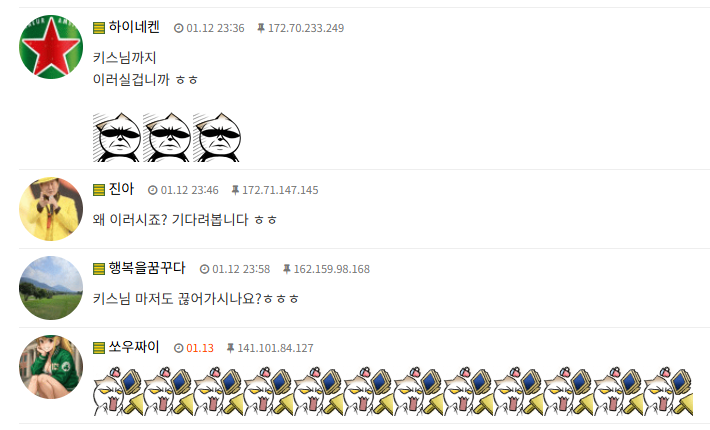
Task: Open the username link 하이네켄
Action: (134, 27)
